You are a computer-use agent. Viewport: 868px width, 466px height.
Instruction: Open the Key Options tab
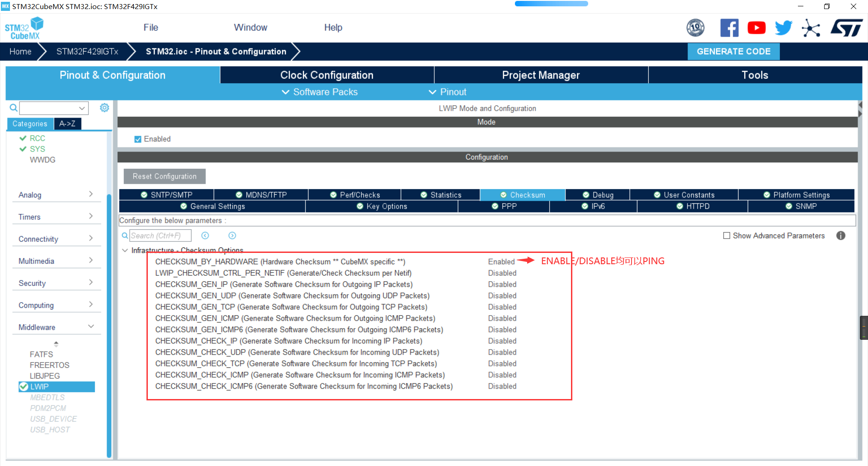coord(382,206)
